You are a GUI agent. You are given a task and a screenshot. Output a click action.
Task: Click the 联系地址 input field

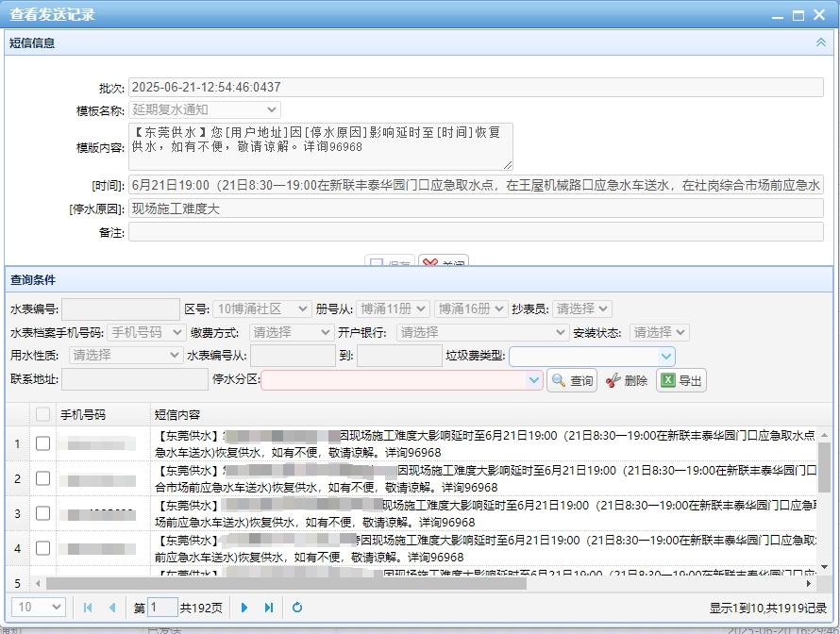[135, 379]
